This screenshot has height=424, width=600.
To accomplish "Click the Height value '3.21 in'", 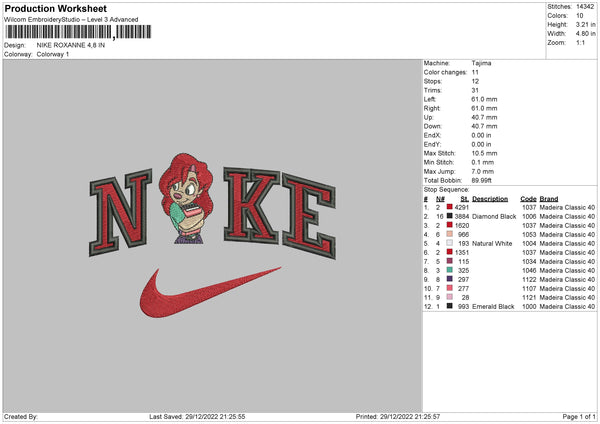I will (x=585, y=24).
